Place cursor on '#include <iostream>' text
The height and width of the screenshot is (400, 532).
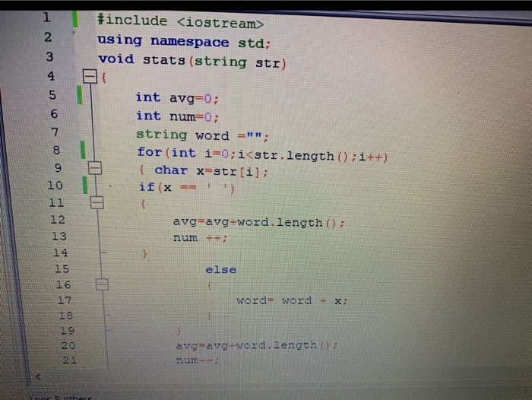pyautogui.click(x=181, y=21)
